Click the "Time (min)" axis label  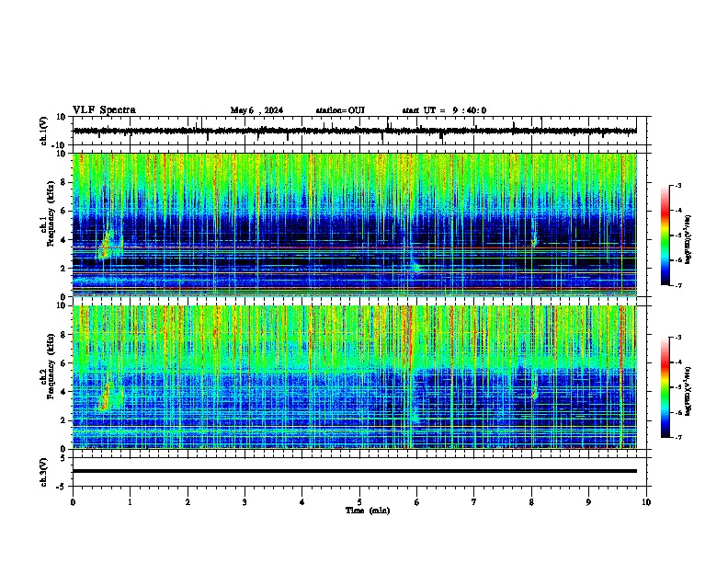point(368,511)
